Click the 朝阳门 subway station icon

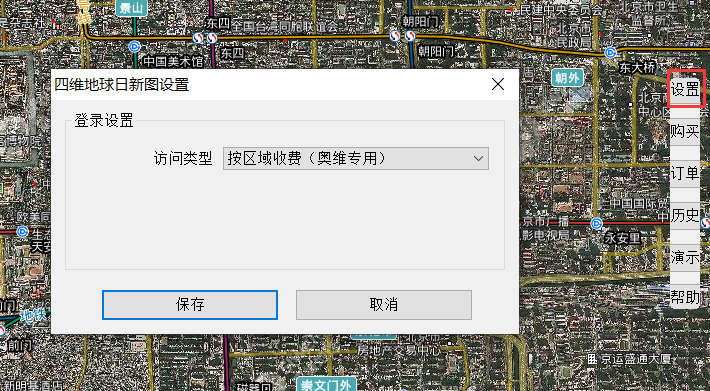pos(403,36)
